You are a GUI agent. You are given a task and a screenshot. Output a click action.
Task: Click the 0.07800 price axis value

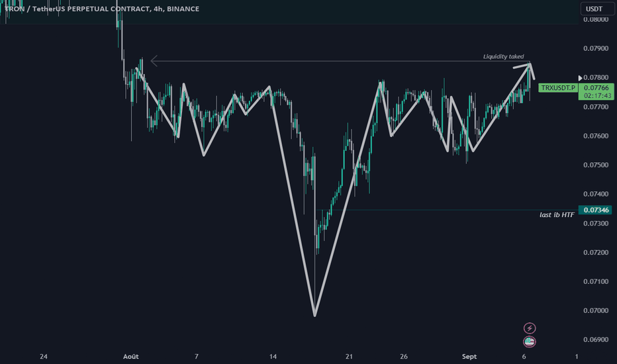[596, 77]
